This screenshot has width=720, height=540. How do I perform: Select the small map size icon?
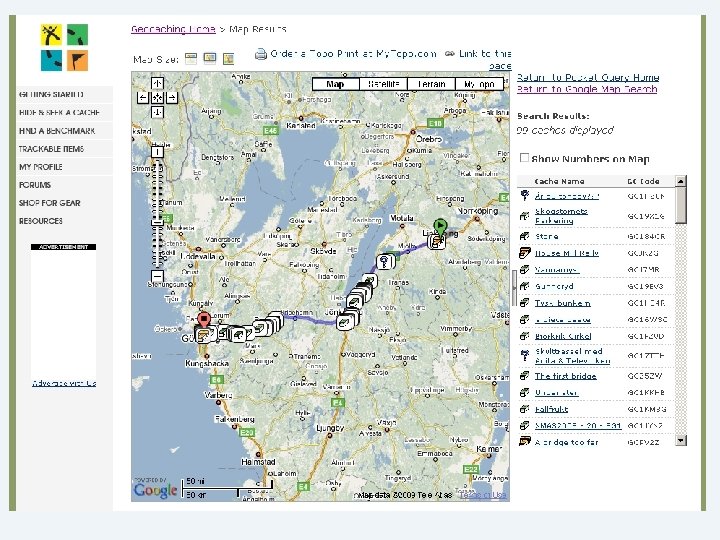tap(191, 59)
